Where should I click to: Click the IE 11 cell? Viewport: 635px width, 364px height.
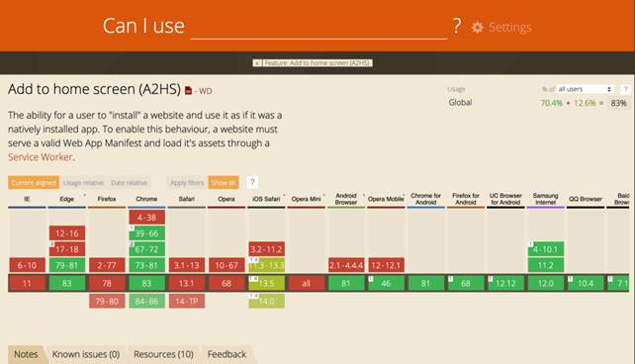[x=27, y=283]
